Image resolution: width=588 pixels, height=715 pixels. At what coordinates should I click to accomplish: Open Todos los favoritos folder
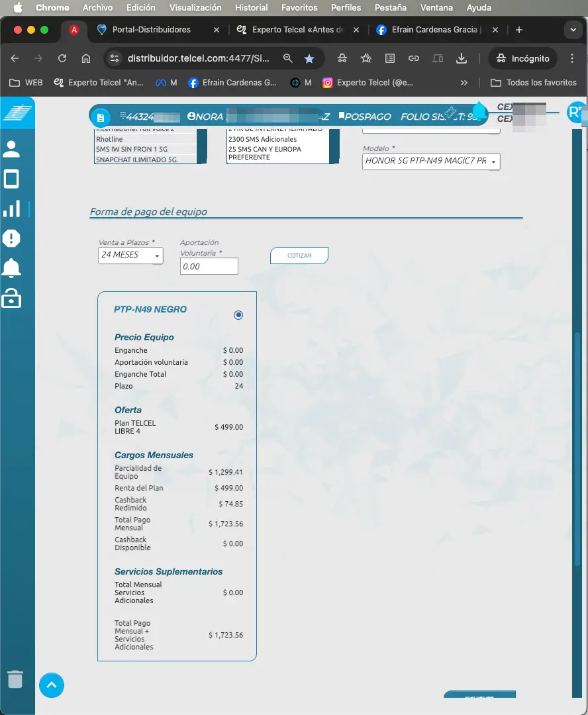(534, 83)
